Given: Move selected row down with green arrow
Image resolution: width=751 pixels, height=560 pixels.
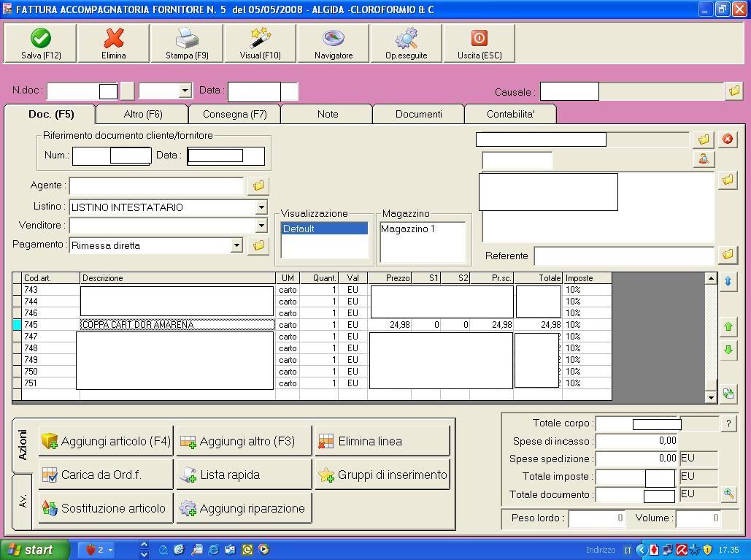Looking at the screenshot, I should pos(728,350).
